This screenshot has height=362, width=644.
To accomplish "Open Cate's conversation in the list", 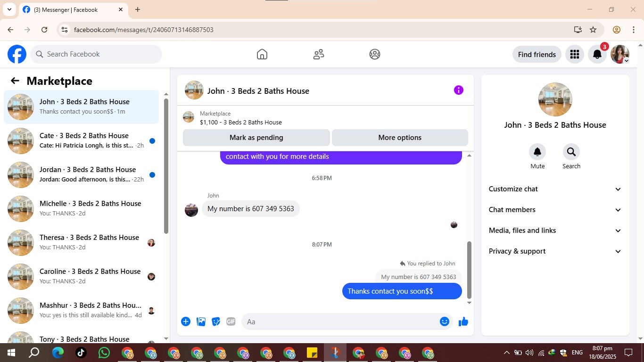I will click(x=82, y=141).
